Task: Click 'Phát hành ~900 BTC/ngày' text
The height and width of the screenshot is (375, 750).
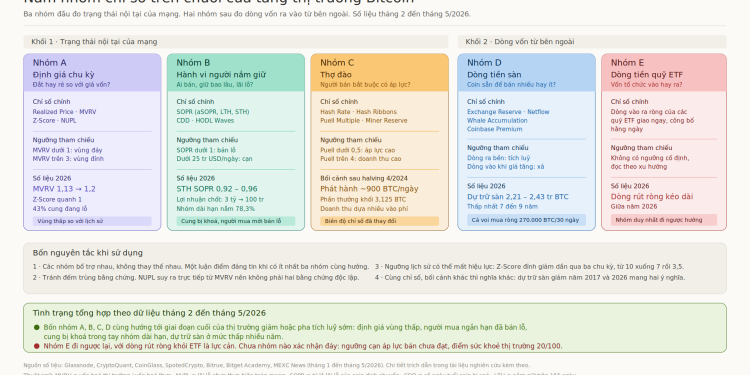Action: tap(369, 189)
